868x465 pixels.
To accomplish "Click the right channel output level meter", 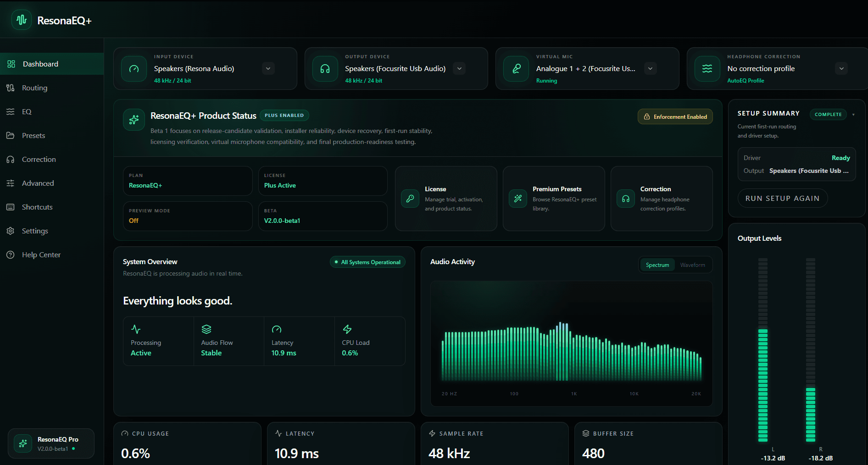I will click(x=811, y=350).
